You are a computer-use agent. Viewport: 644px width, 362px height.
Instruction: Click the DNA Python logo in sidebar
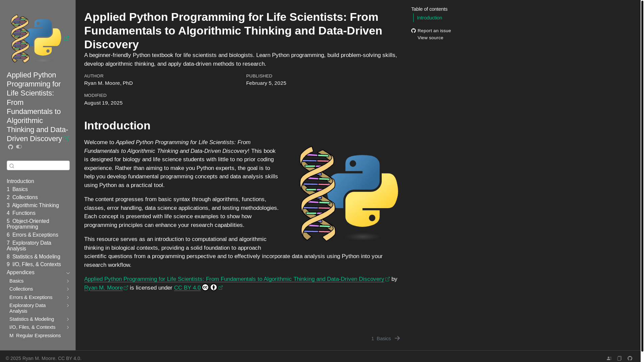coord(36,39)
